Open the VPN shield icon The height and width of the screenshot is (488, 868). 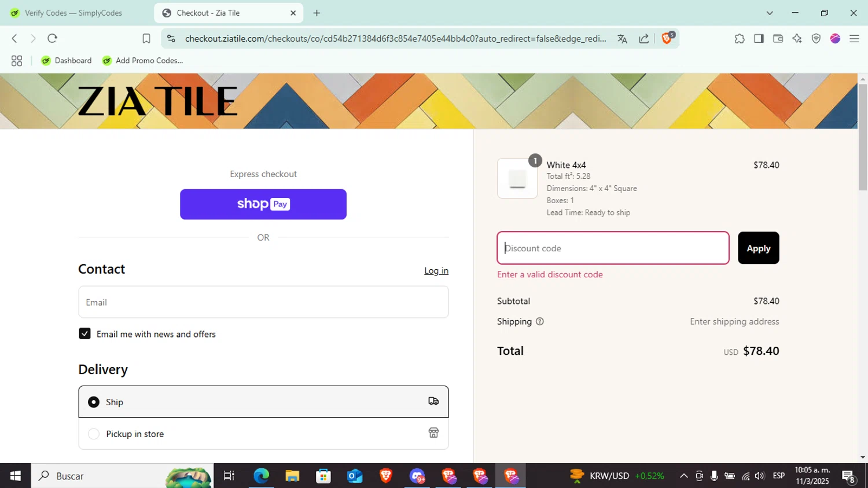[x=816, y=39]
